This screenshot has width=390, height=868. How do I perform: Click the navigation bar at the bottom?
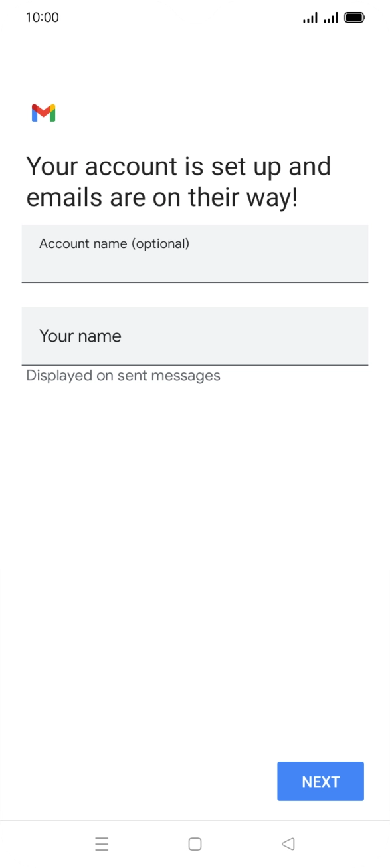(x=195, y=843)
